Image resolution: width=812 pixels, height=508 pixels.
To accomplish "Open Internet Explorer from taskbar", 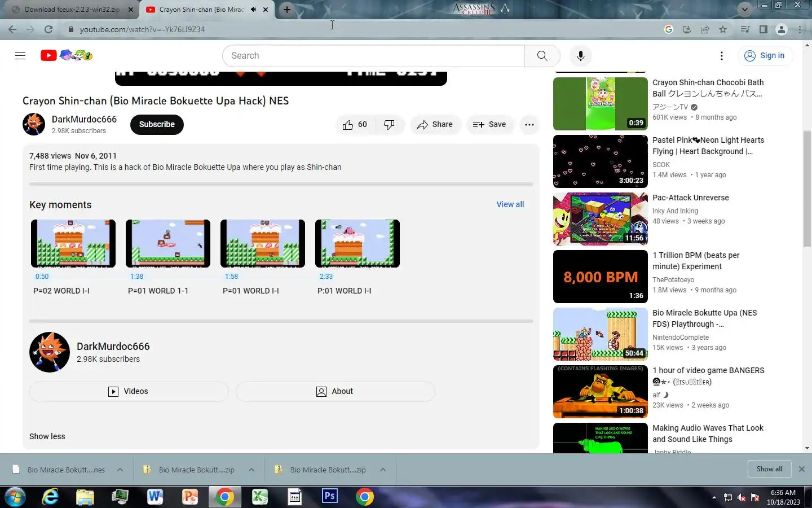I will (x=51, y=497).
